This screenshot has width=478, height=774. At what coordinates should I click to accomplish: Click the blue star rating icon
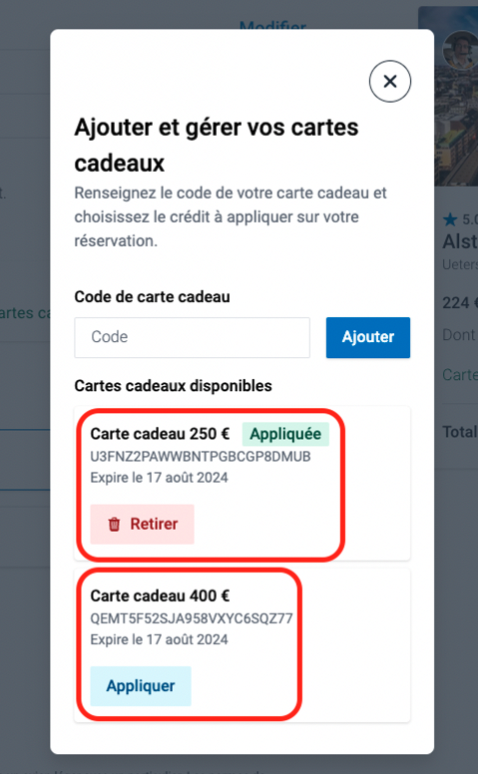coord(450,219)
